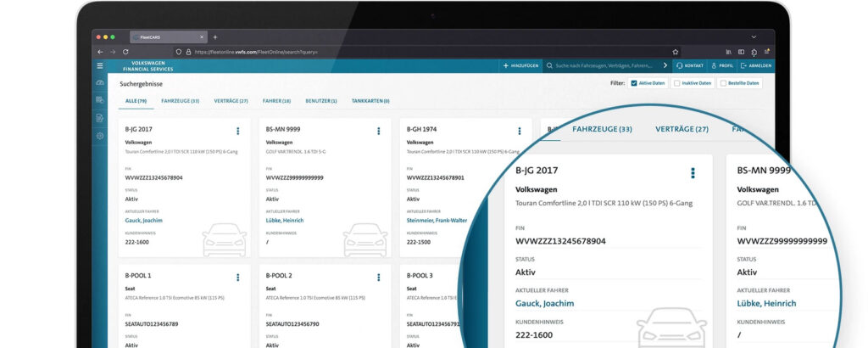Enable the Inaktive Daten filter
This screenshot has height=348, width=868.
(676, 83)
